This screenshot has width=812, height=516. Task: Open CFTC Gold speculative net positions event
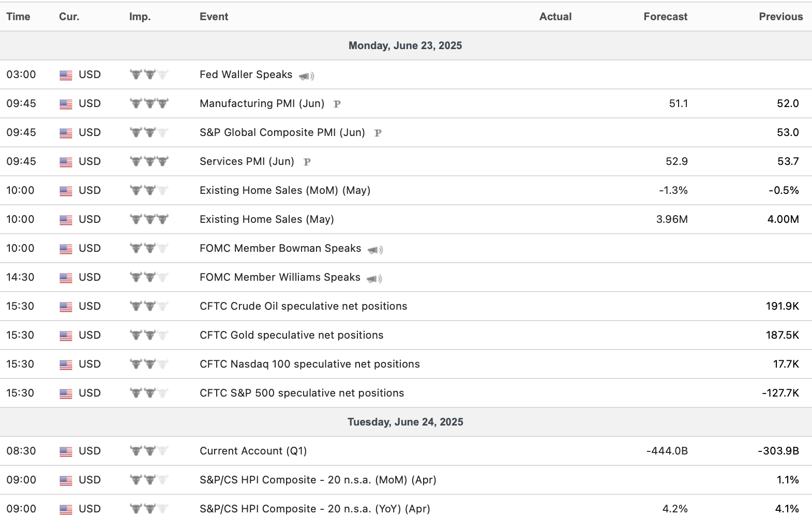[291, 335]
